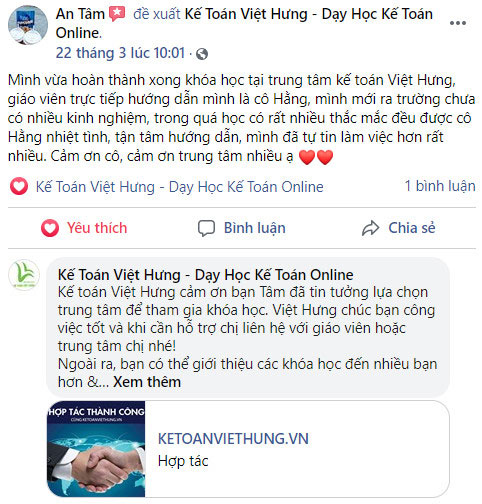Open the handshake Hợp tác thumbnail image

coord(96,449)
